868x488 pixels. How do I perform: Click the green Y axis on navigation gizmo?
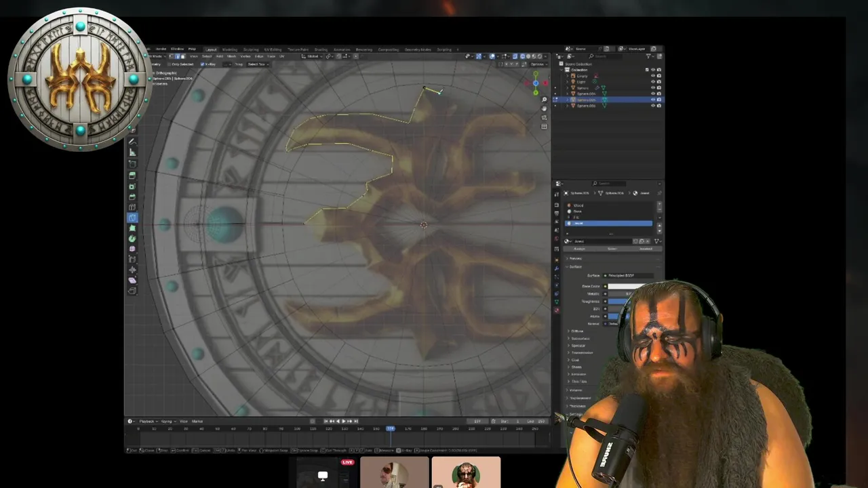click(536, 93)
